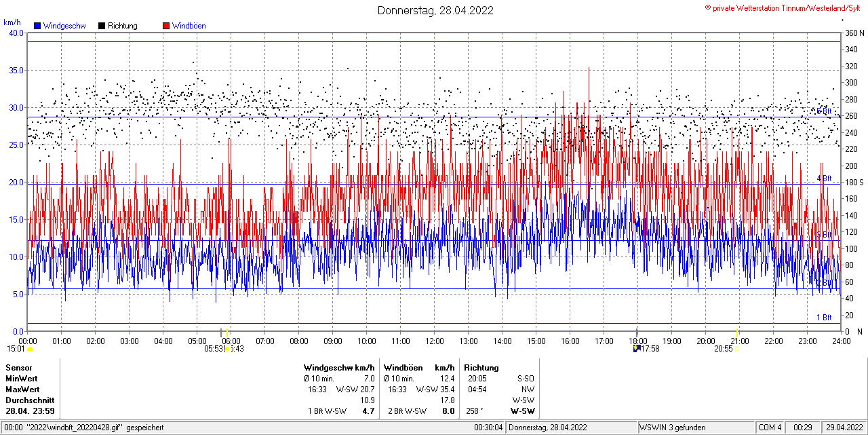Click the 258 ° direction value
The width and height of the screenshot is (868, 435).
[x=475, y=411]
